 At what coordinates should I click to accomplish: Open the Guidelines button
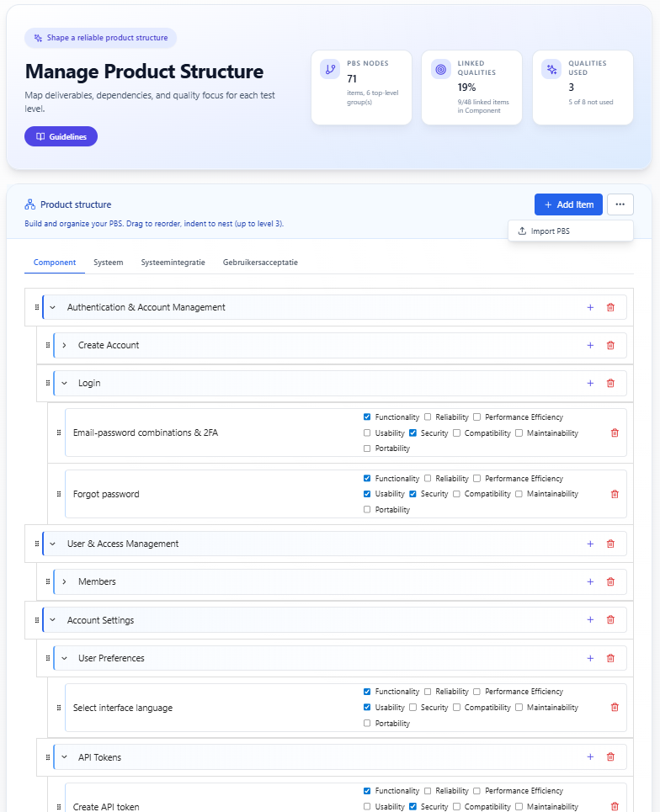point(61,136)
